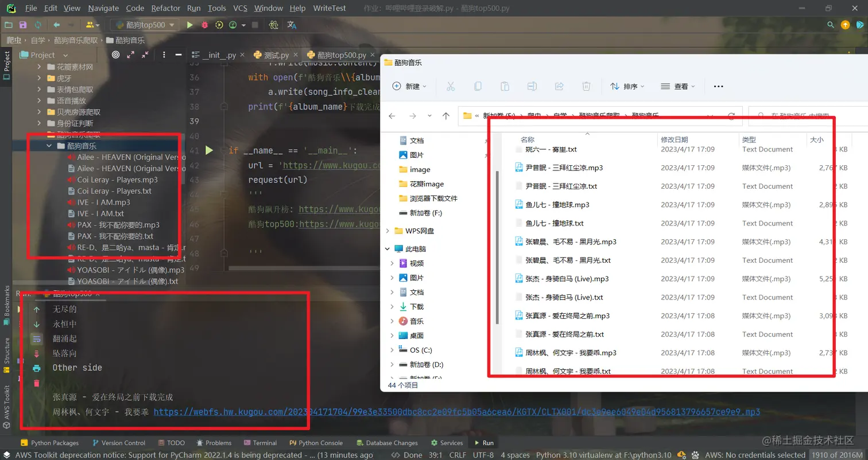868x460 pixels.
Task: Close the 酷狗top500.py editor tab
Action: click(373, 55)
